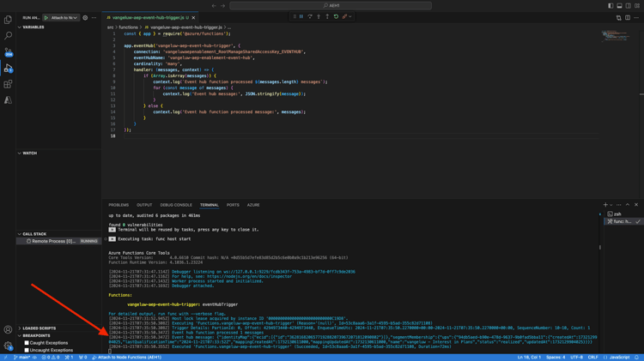Image resolution: width=644 pixels, height=361 pixels.
Task: Enable the Uncaught Exceptions breakpoint checkbox
Action: click(27, 350)
